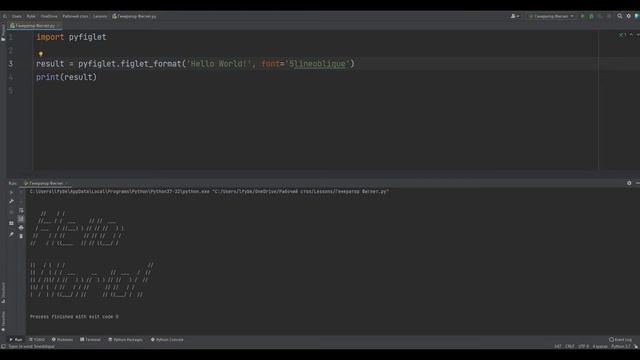The height and width of the screenshot is (360, 640).
Task: Open the run configuration dropdown
Action: 551,16
